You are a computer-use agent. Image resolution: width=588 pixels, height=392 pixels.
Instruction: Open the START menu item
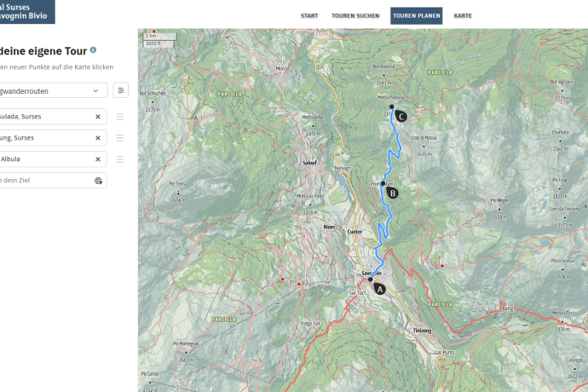click(309, 15)
